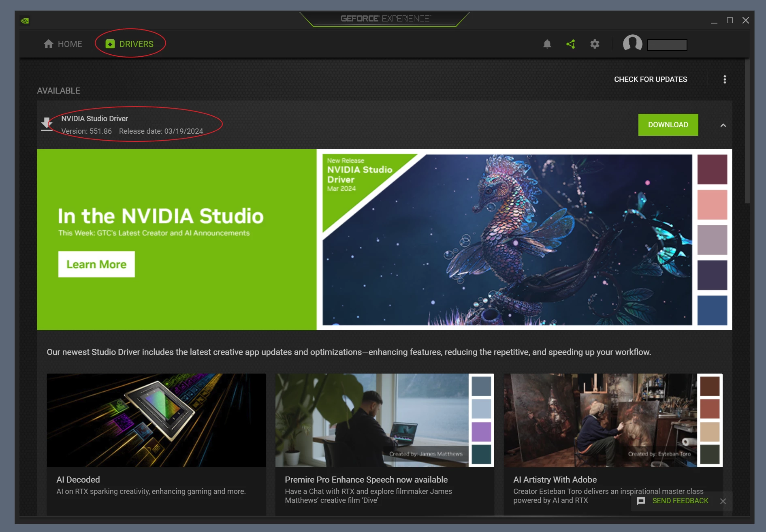766x532 pixels.
Task: Click the Drivers tab green icon
Action: point(110,44)
